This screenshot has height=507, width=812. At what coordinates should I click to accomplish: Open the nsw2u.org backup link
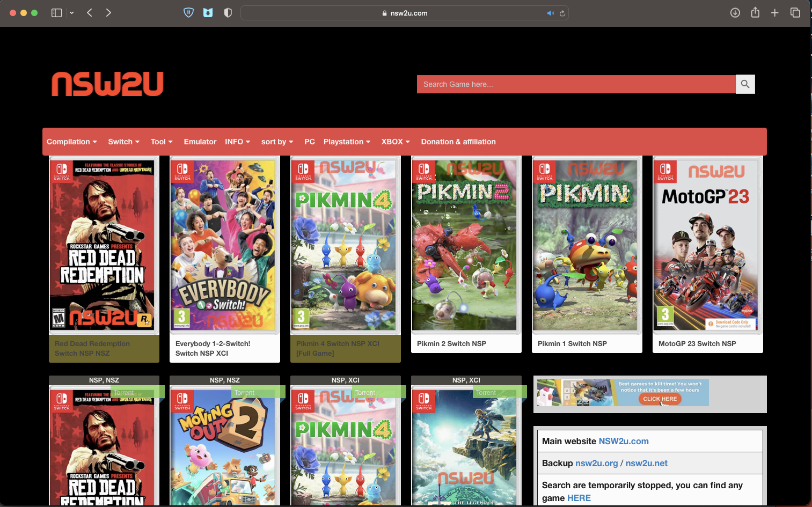click(x=596, y=463)
